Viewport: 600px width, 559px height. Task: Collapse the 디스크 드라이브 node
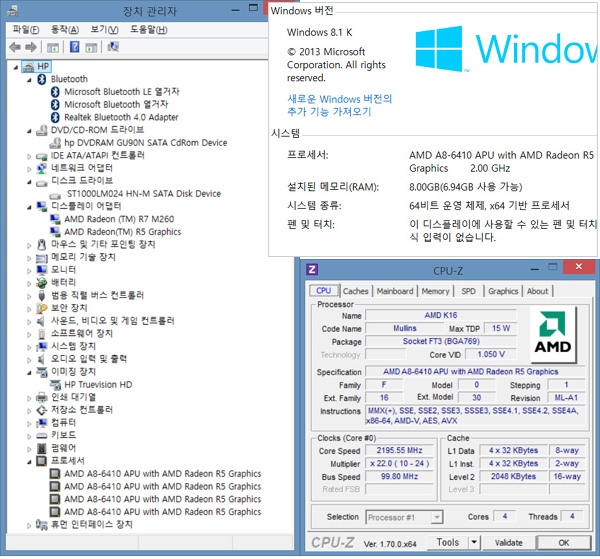click(29, 182)
